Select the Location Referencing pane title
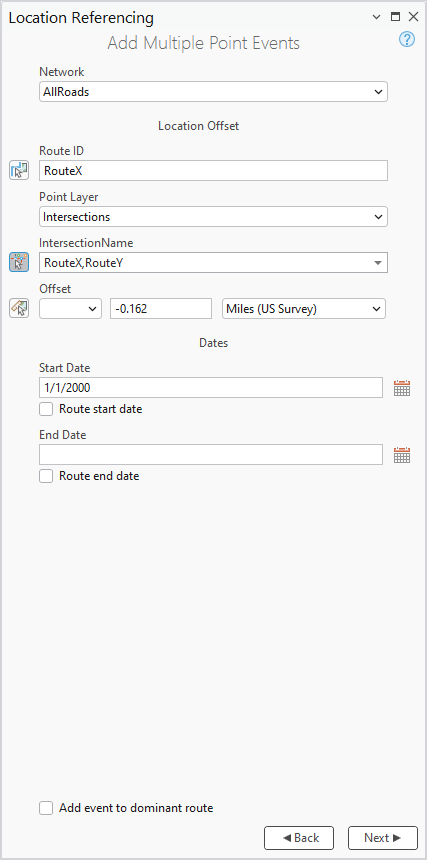The height and width of the screenshot is (860, 427). 81,18
